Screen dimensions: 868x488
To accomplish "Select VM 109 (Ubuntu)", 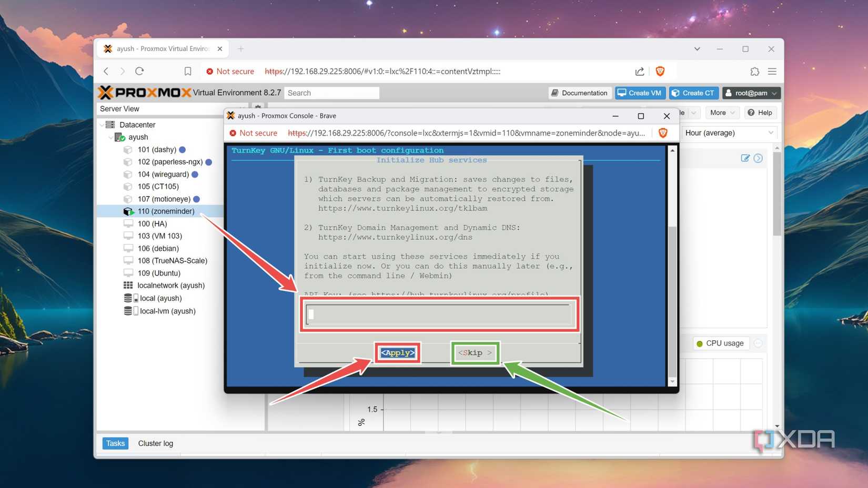I will [159, 273].
